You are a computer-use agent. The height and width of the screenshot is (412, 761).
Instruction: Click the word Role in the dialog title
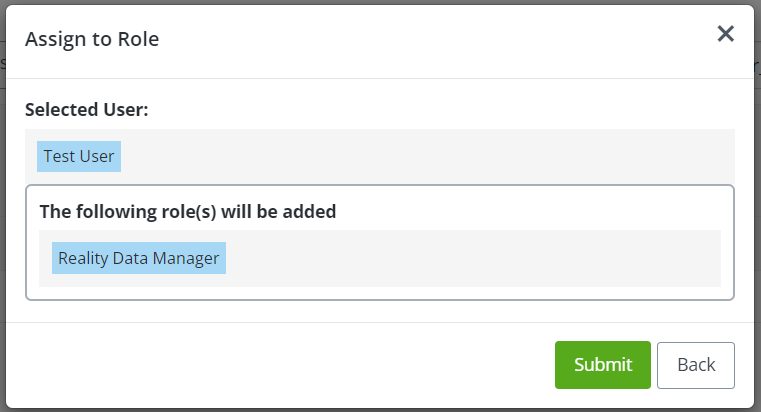[140, 39]
